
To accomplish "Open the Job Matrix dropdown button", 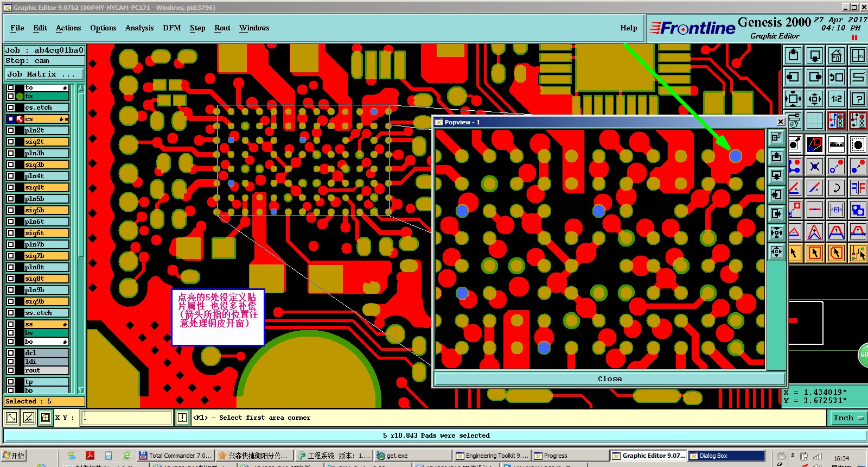I will pyautogui.click(x=44, y=74).
